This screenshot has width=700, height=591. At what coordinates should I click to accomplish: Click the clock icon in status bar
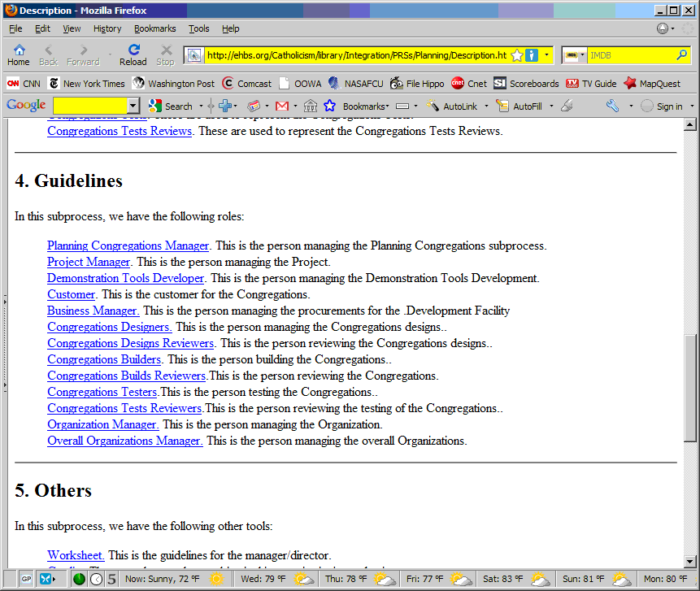coord(97,579)
